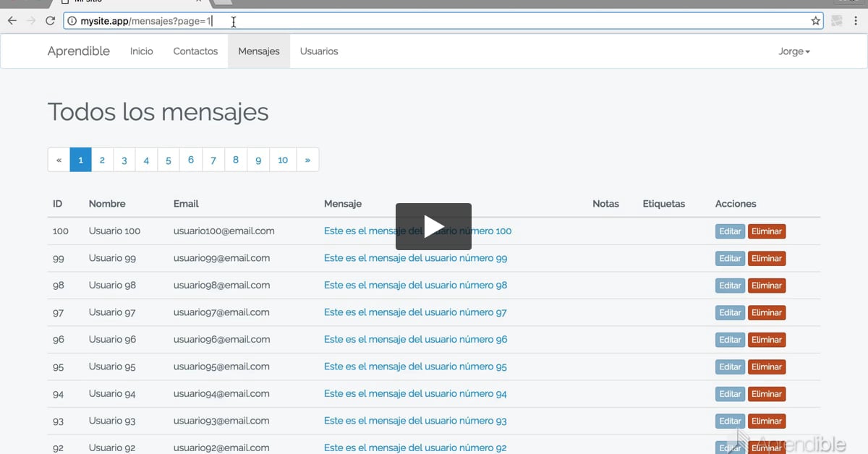868x454 pixels.
Task: Click the site info icon in address bar
Action: pos(72,21)
